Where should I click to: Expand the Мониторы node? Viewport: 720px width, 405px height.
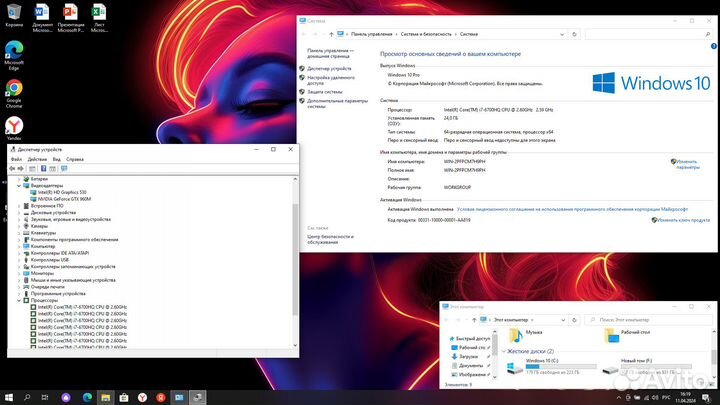click(x=19, y=273)
